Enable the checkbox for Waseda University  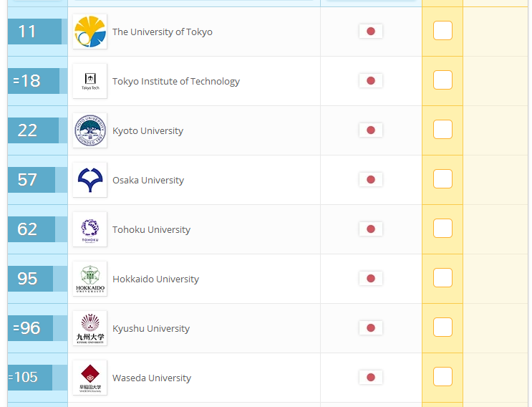point(442,377)
